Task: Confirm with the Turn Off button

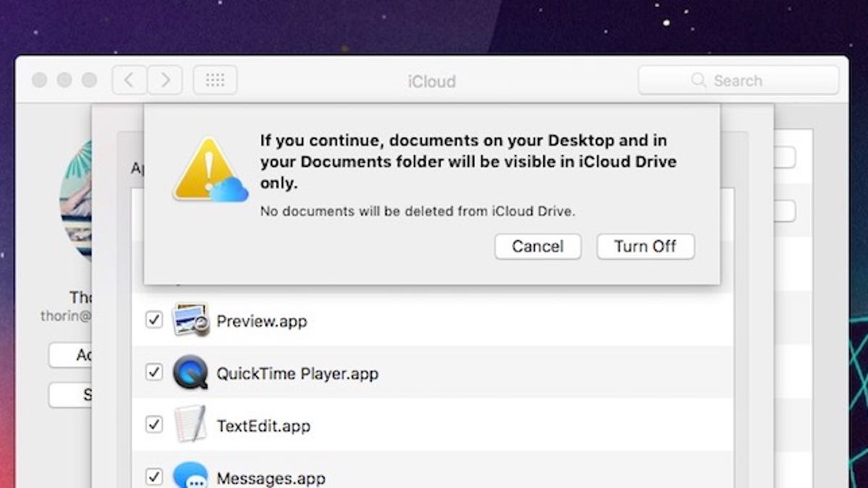Action: click(645, 247)
